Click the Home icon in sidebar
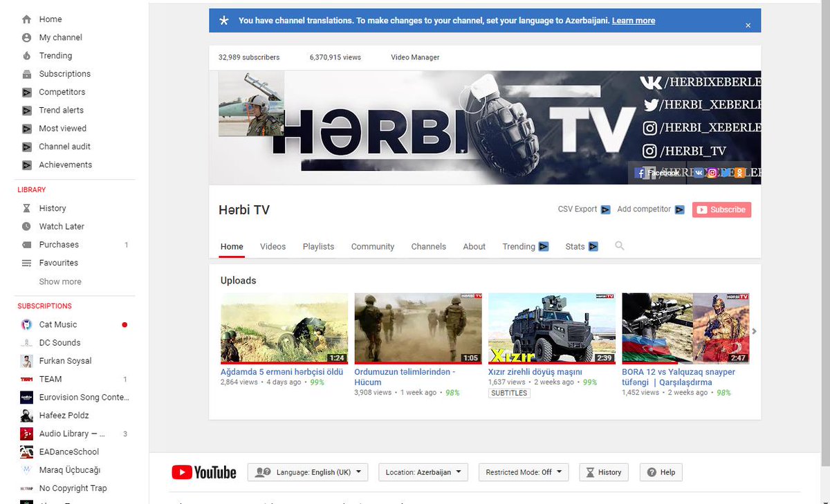This screenshot has height=504, width=830. click(26, 19)
